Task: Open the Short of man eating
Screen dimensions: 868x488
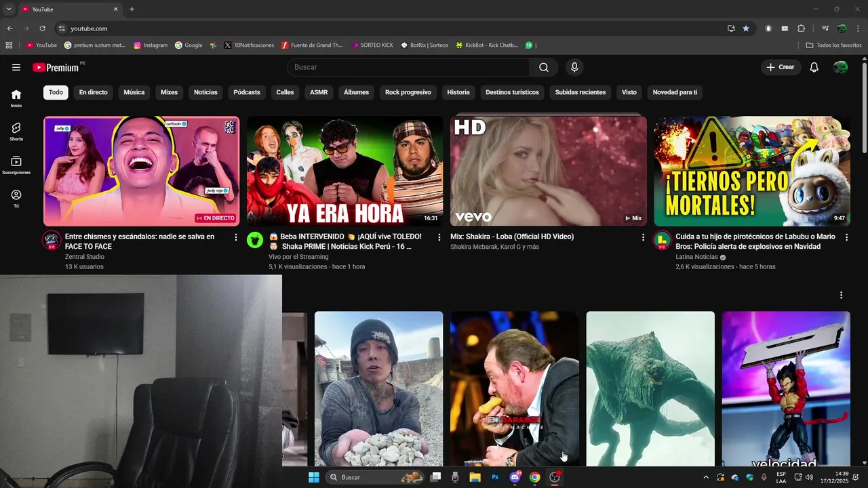Action: coord(515,388)
